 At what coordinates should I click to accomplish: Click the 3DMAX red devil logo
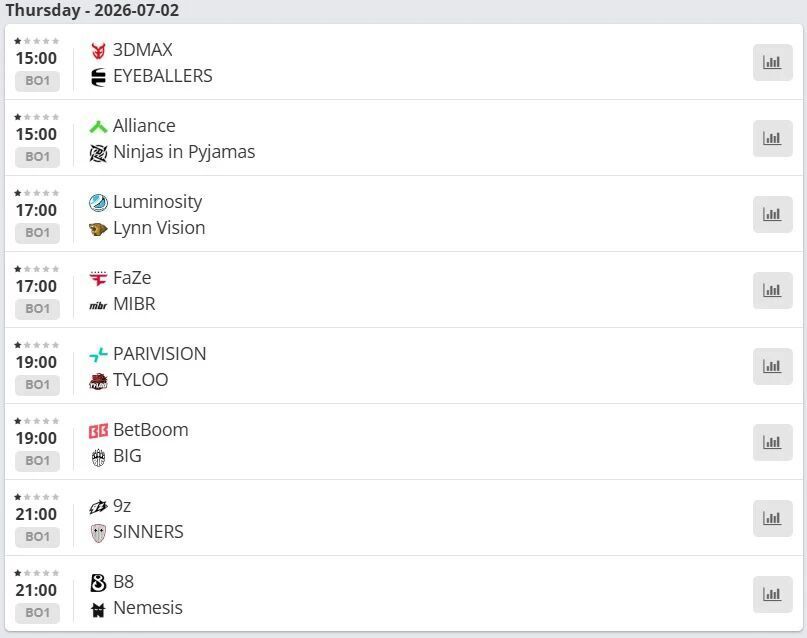pos(98,50)
